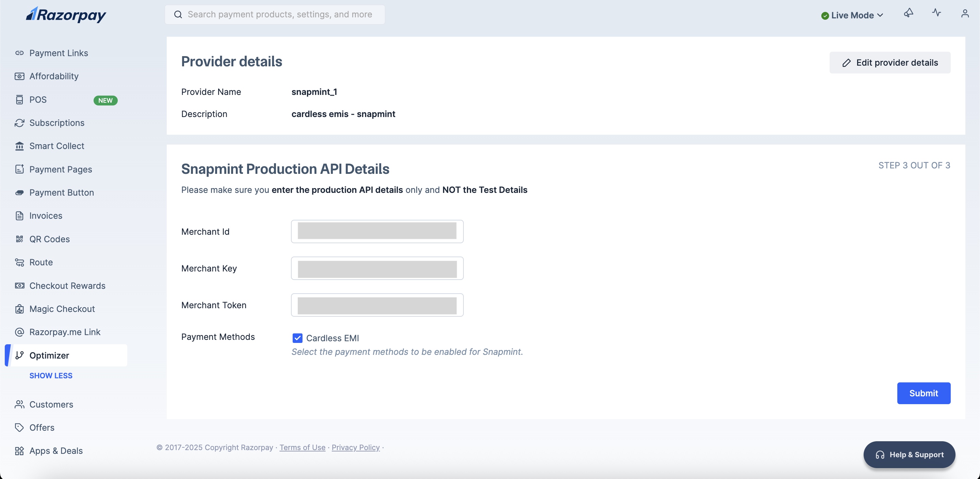The height and width of the screenshot is (479, 980).
Task: Open the announcements megaphone icon
Action: 909,13
